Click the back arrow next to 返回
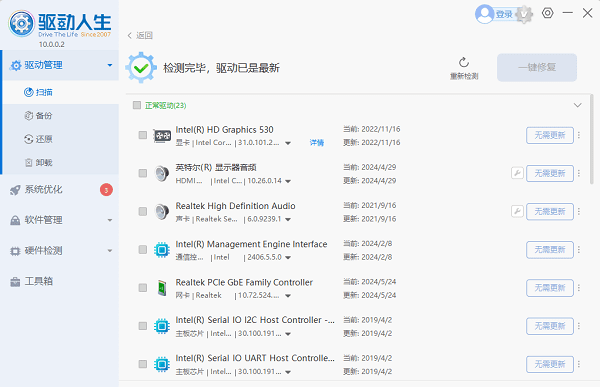Image resolution: width=600 pixels, height=387 pixels. point(130,36)
